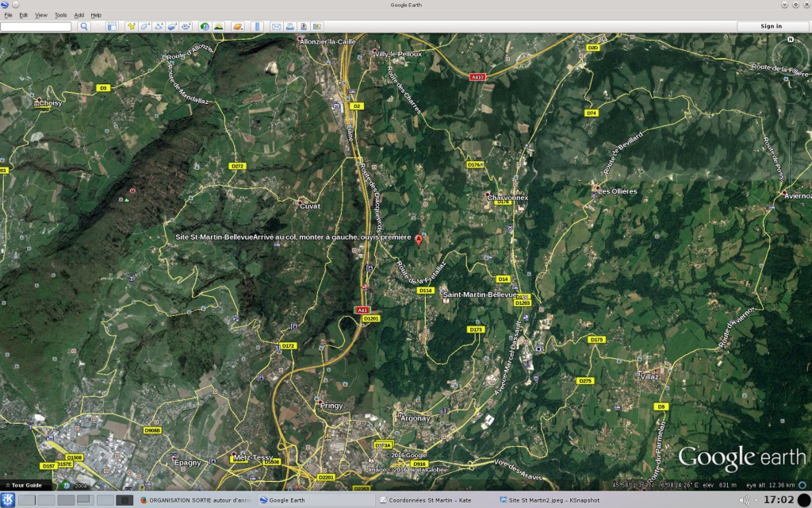Open the KDE application launcher
Viewport: 812px width, 508px height.
8,500
